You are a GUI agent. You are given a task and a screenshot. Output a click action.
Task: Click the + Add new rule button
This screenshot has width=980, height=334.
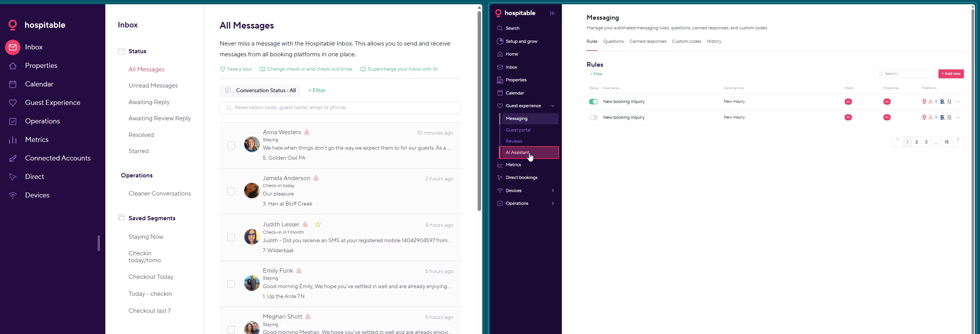951,74
